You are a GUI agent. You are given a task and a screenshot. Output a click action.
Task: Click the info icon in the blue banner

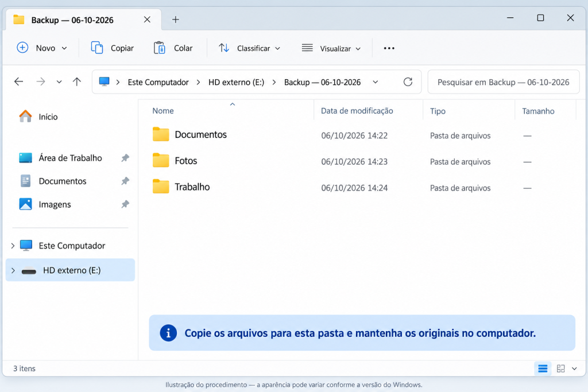[x=168, y=333]
